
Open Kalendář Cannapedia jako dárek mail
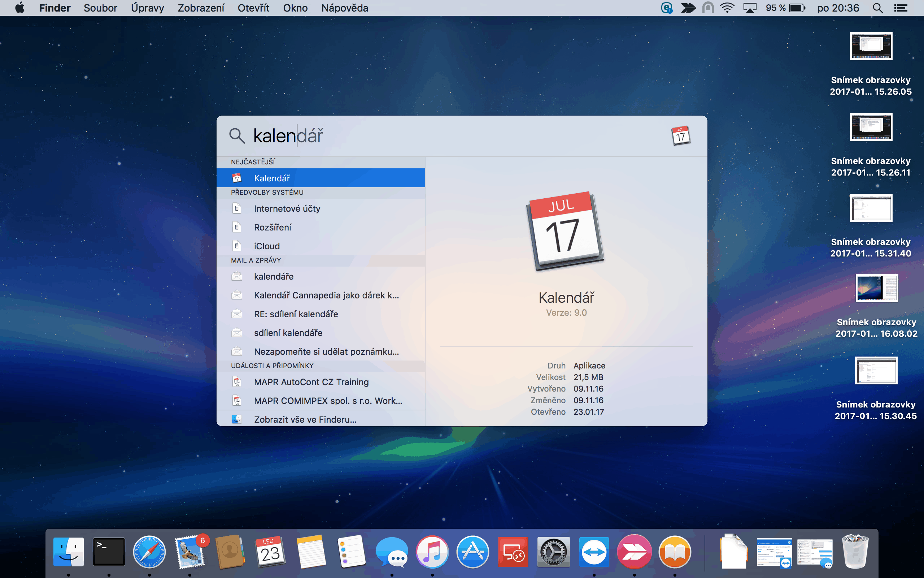tap(321, 295)
